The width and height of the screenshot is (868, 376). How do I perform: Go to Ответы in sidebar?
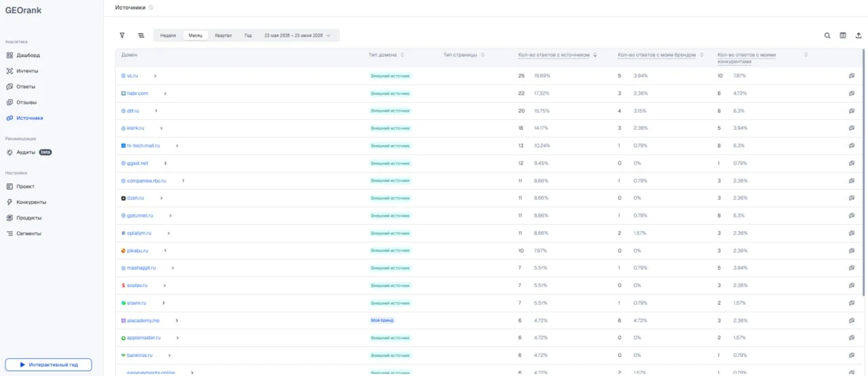click(x=21, y=87)
